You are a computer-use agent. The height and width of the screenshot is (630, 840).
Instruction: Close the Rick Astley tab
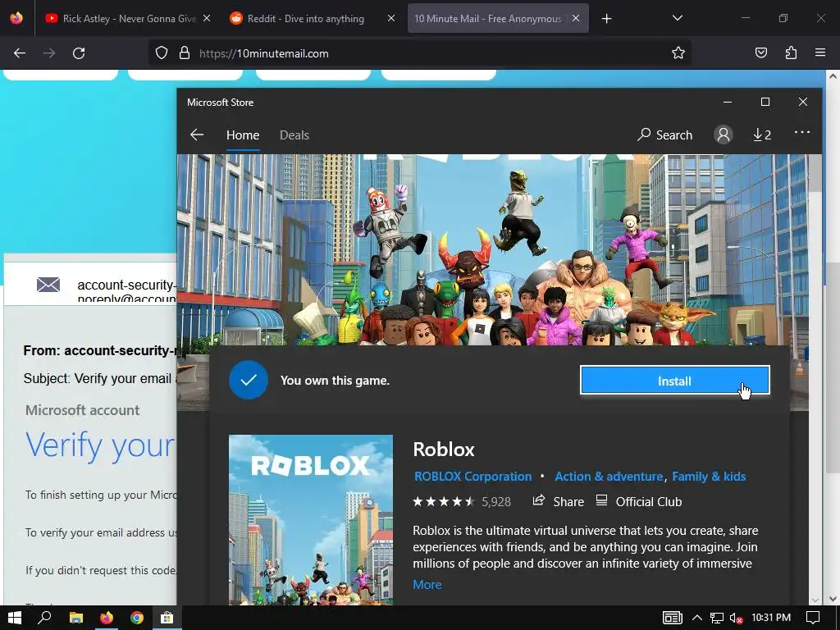tap(207, 18)
